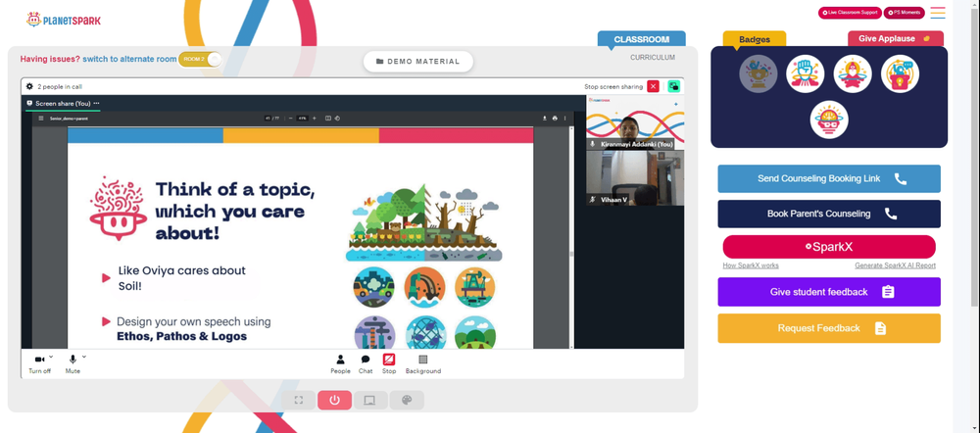Screen dimensions: 980x433
Task: Turn off the camera
Action: tap(39, 363)
